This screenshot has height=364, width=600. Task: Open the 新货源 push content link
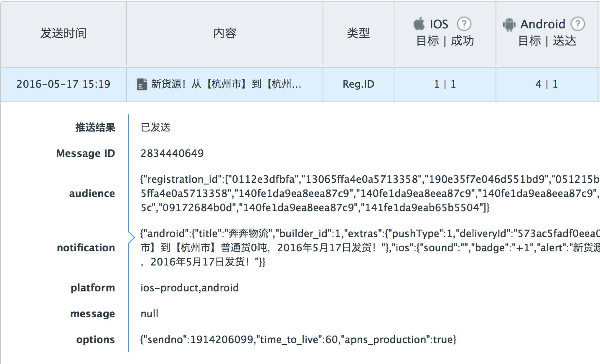[226, 84]
